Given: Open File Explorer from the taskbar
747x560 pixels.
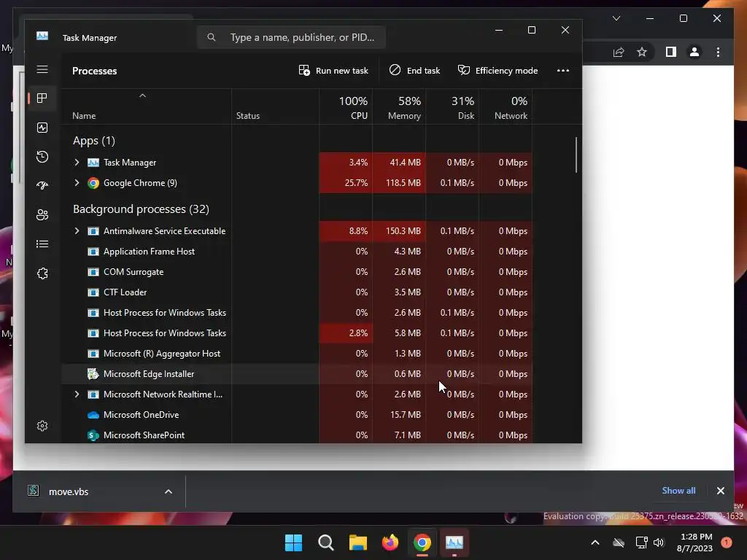Looking at the screenshot, I should 357,542.
